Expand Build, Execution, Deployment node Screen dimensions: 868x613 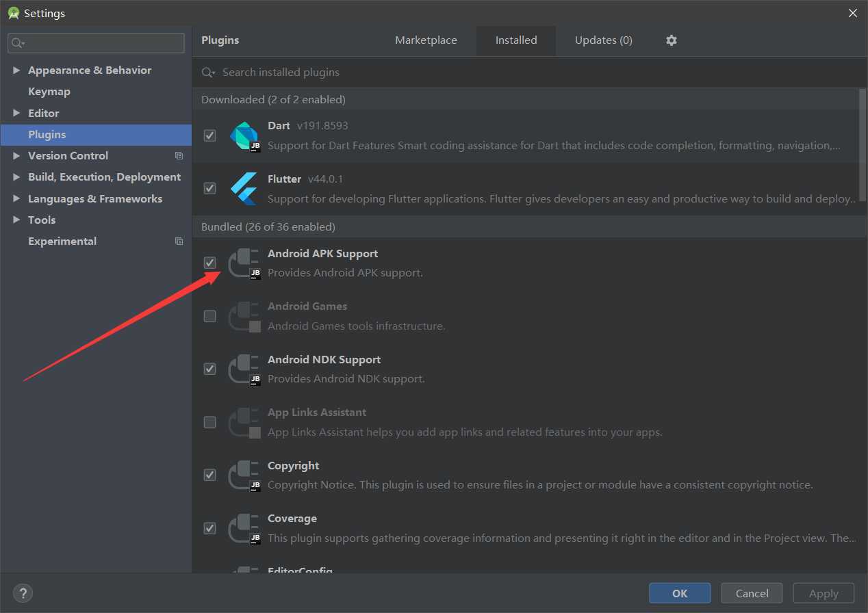(16, 177)
